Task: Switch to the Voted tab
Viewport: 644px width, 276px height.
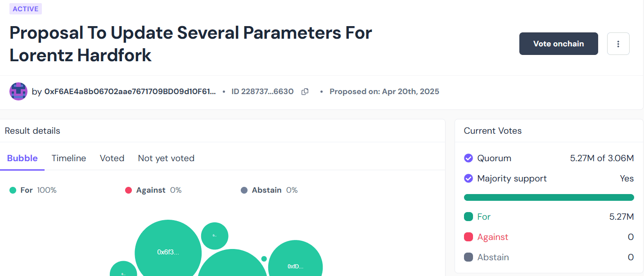Action: [112, 158]
